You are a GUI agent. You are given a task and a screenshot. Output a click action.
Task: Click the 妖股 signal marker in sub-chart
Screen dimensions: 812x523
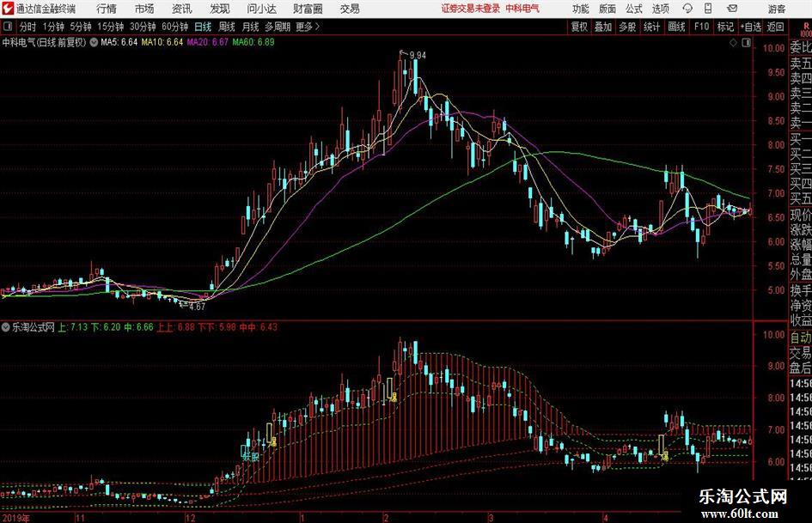[250, 458]
